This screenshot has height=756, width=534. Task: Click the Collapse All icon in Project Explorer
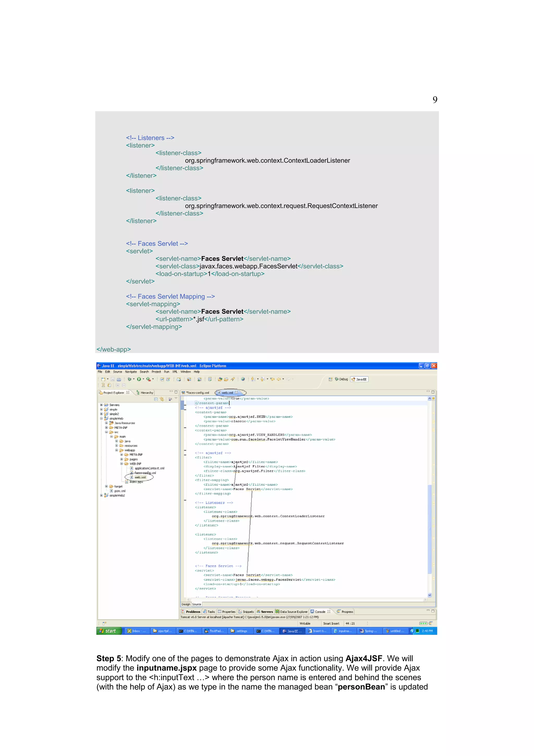pyautogui.click(x=156, y=399)
